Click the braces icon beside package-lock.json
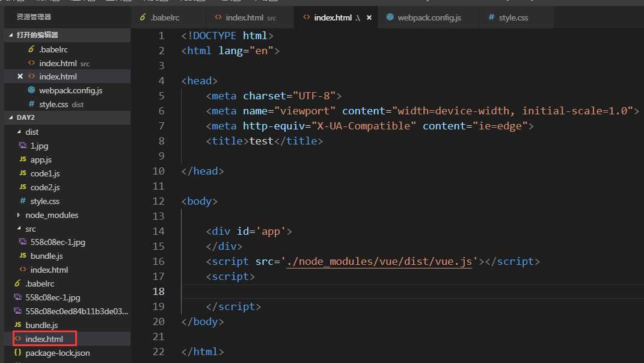 point(17,353)
